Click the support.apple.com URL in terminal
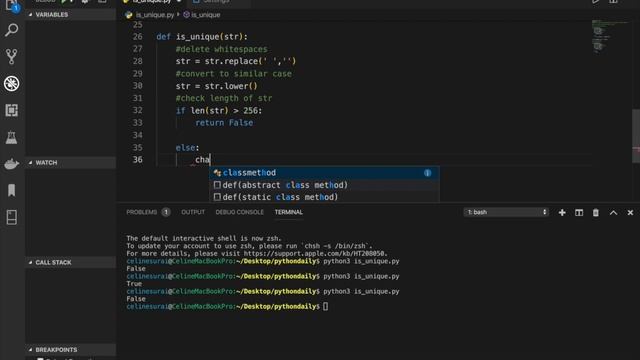This screenshot has height=360, width=640. 315,253
